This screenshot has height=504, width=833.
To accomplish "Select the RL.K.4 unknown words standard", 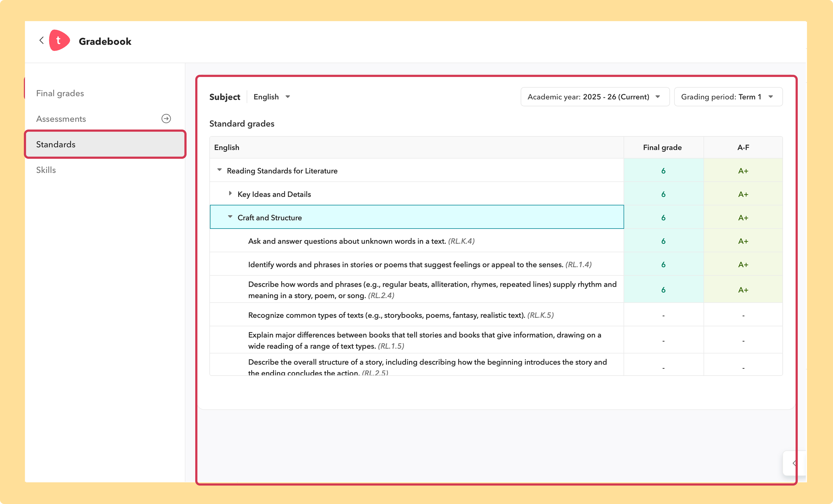I will 361,241.
